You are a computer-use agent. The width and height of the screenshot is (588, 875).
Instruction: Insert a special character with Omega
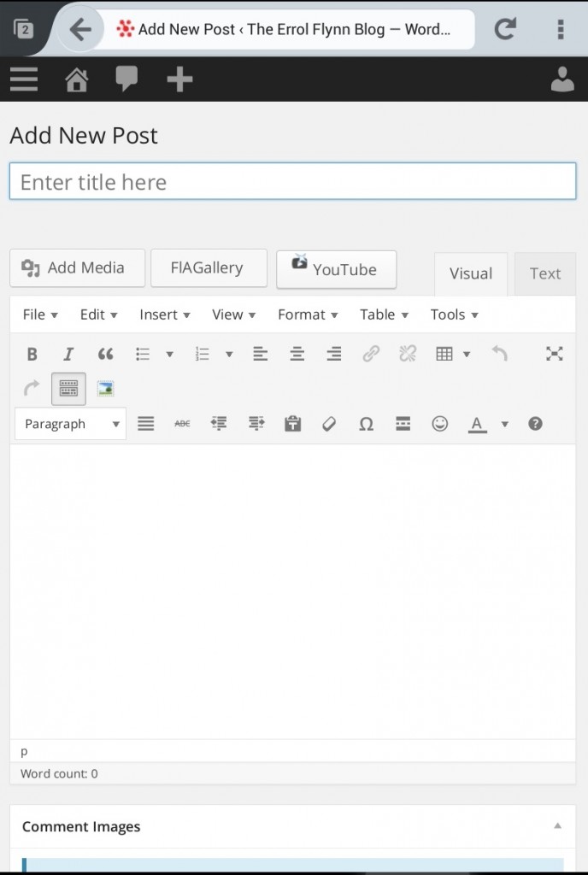[x=366, y=424]
